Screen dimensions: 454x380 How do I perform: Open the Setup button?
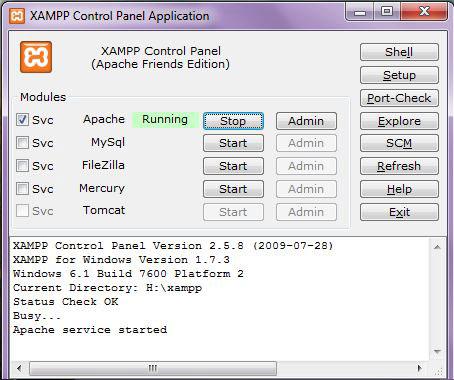[399, 75]
